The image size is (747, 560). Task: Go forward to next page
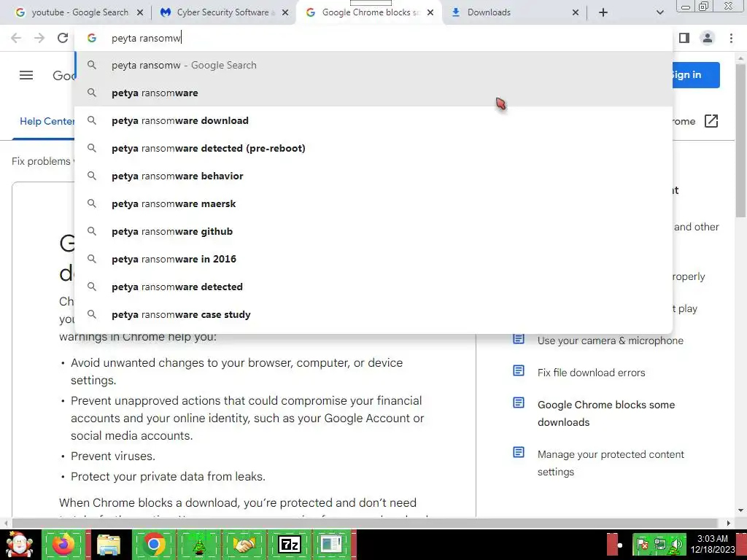coord(39,38)
